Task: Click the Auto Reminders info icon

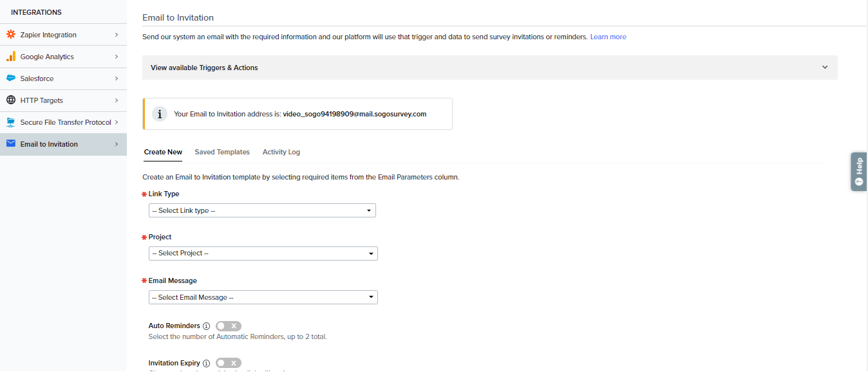Action: (206, 326)
